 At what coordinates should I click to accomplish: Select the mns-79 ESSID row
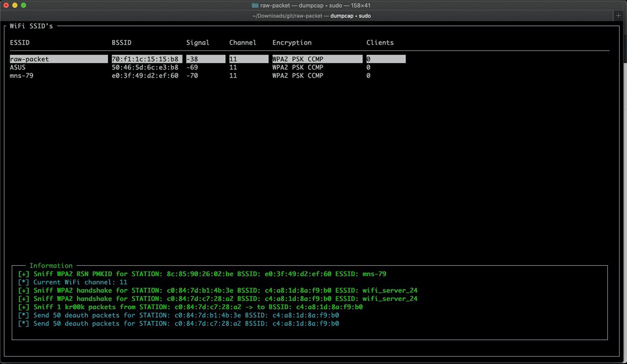tap(191, 76)
